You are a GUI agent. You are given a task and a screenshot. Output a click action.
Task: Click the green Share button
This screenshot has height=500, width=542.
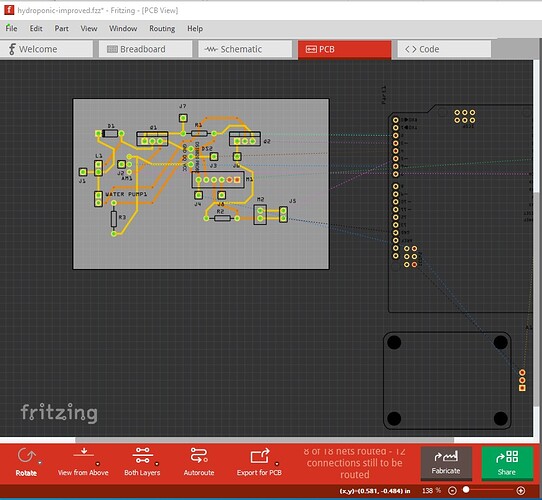tap(507, 463)
